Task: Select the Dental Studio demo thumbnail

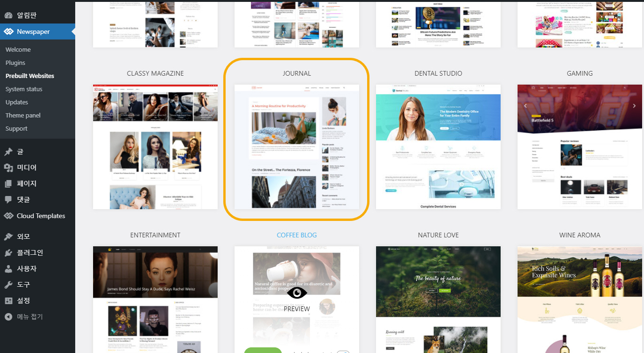Action: click(x=438, y=147)
